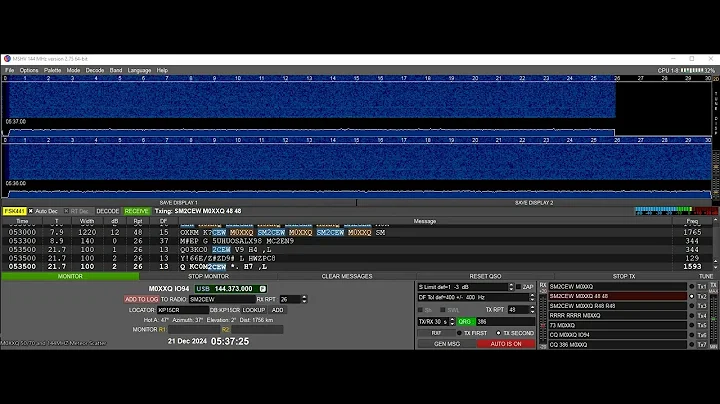This screenshot has height=404, width=720.
Task: Select the Tx1 message radio button
Action: (x=692, y=286)
